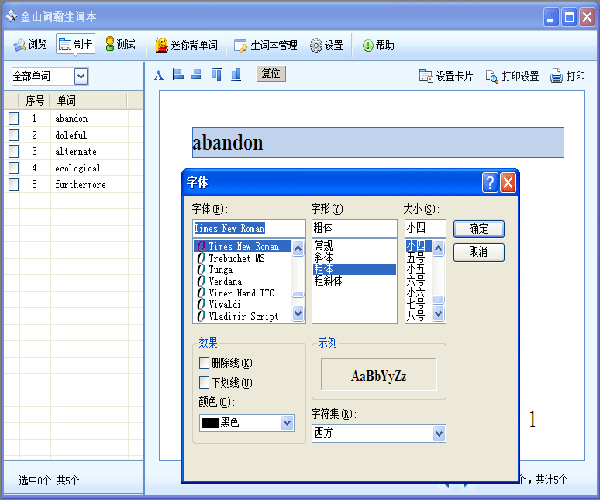This screenshot has height=500, width=600.
Task: Click the 打印 print icon
Action: click(567, 76)
